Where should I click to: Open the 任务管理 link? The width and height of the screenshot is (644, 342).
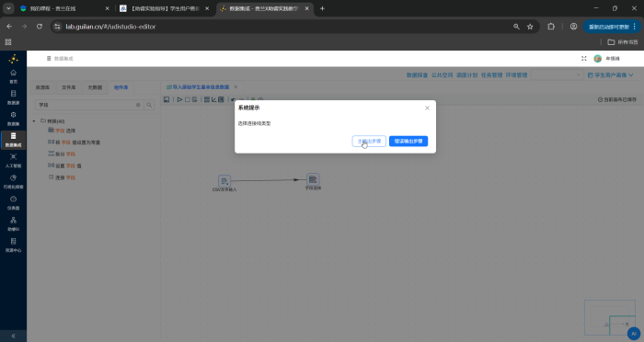[x=491, y=75]
